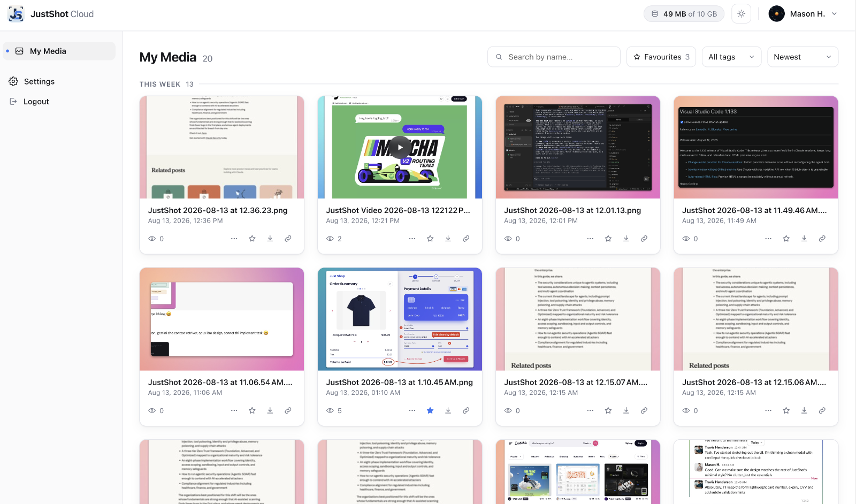Screen dimensions: 856x504
Task: Open more options for JustShot 12.15.06 AM
Action: click(768, 410)
